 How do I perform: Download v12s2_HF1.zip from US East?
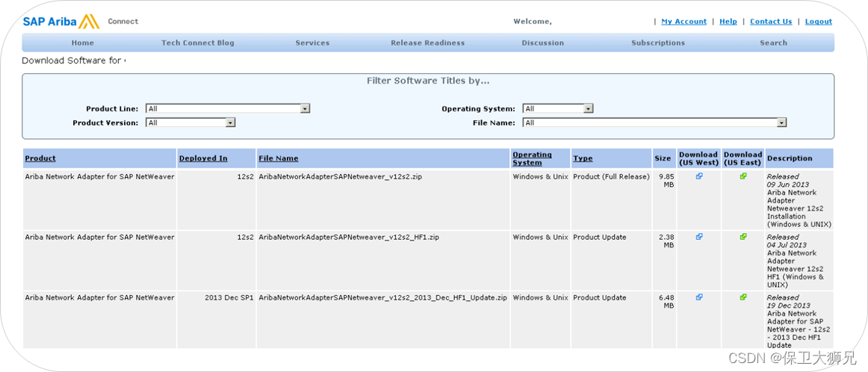pos(743,236)
